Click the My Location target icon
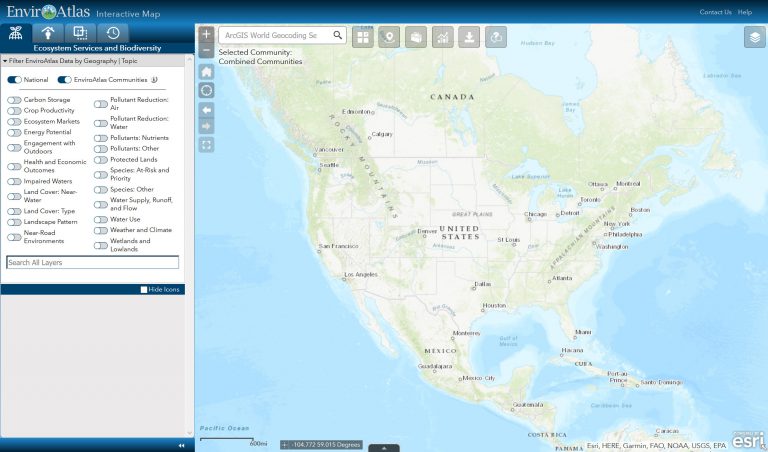The height and width of the screenshot is (452, 768). (x=206, y=90)
